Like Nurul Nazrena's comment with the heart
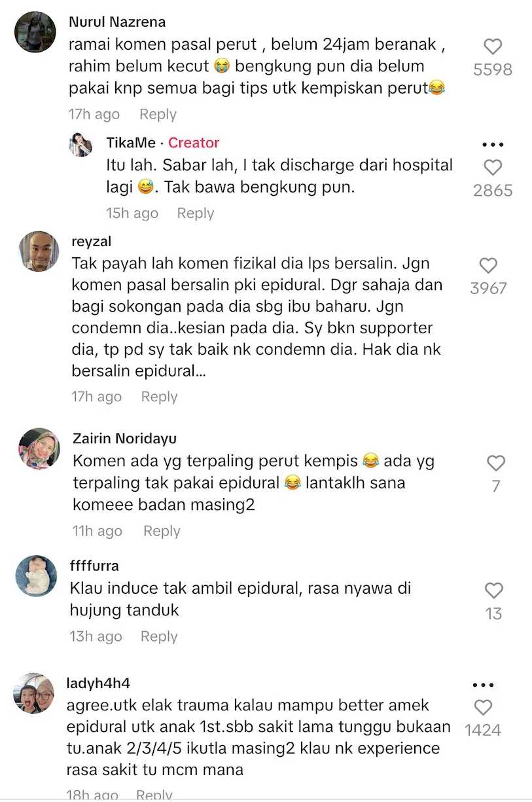The width and height of the screenshot is (532, 802). [x=493, y=46]
